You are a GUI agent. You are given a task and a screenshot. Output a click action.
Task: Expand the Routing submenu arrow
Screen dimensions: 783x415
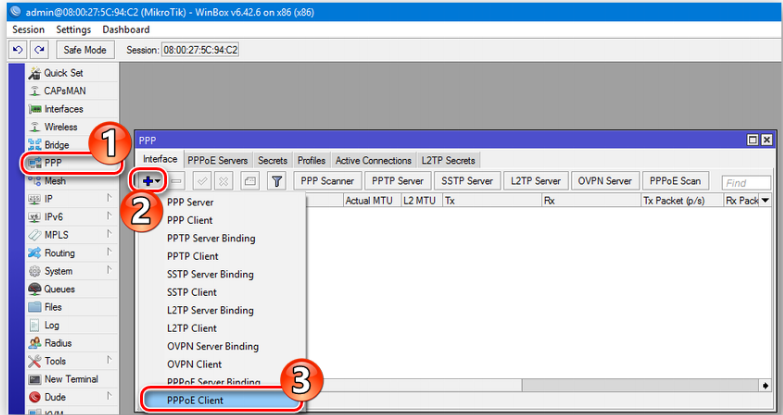pyautogui.click(x=109, y=252)
